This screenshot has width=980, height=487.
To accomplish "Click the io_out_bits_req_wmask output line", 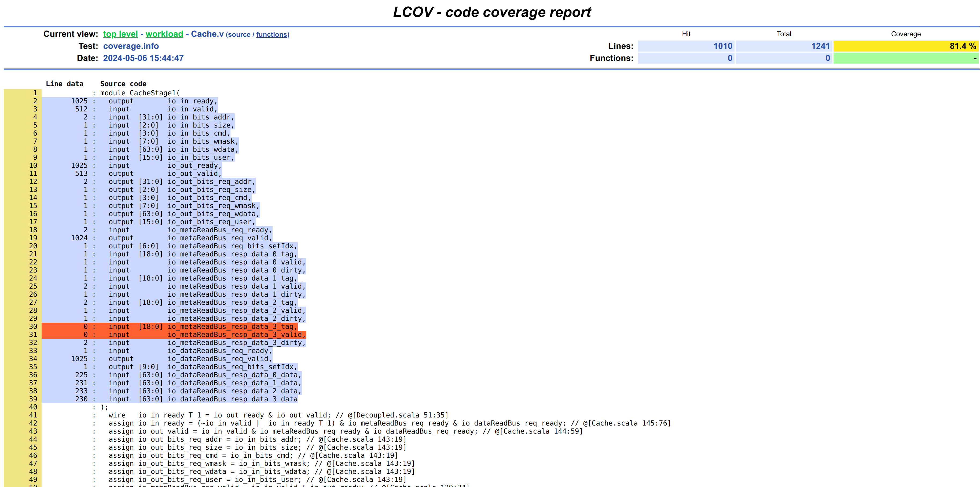I will (184, 206).
